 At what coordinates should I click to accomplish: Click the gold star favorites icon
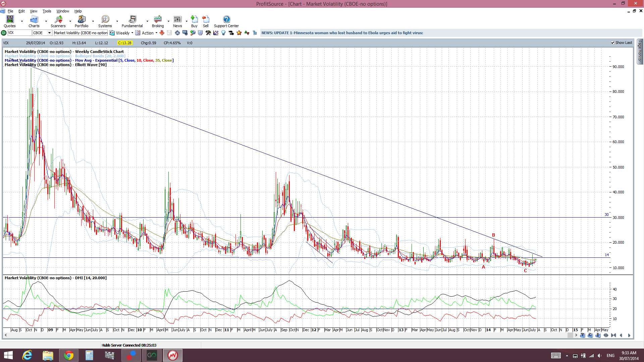pyautogui.click(x=239, y=33)
